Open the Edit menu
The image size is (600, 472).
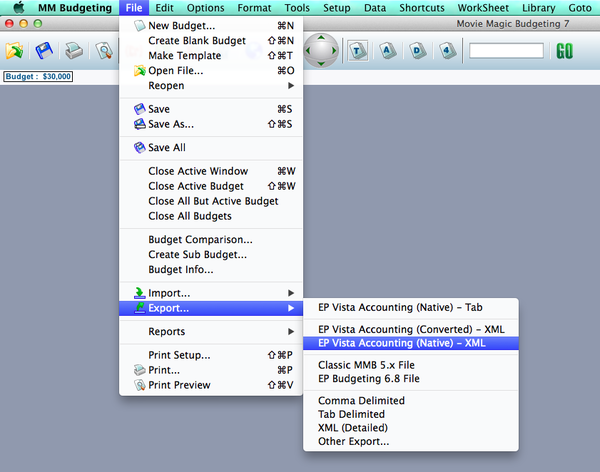pos(164,8)
